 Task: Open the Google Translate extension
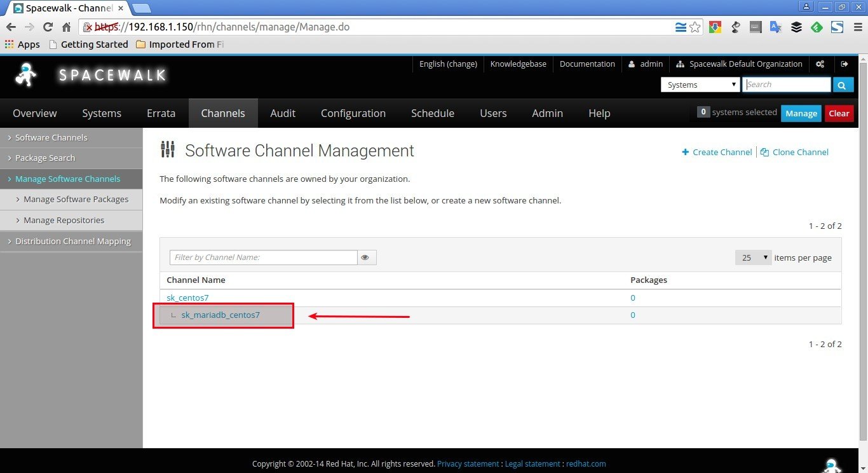776,27
